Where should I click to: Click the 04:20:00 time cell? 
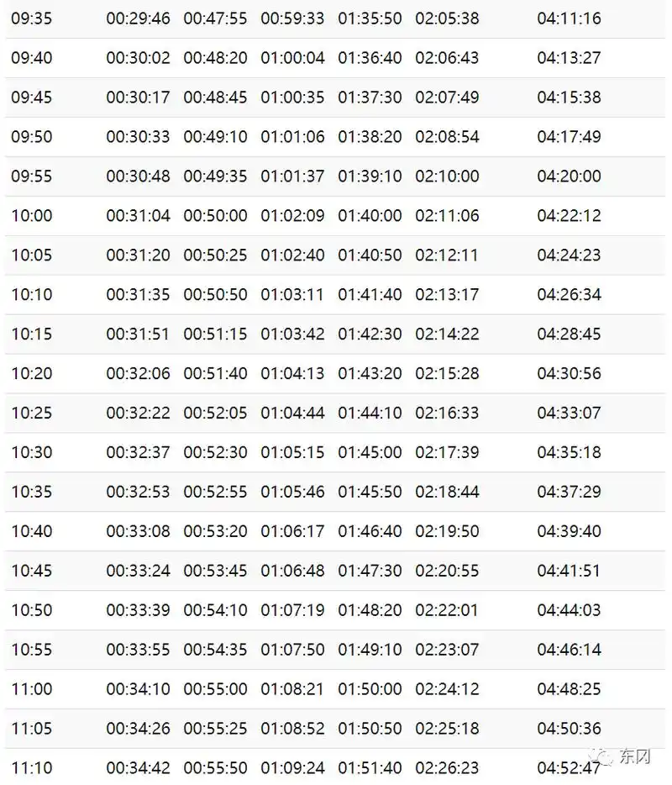[569, 176]
